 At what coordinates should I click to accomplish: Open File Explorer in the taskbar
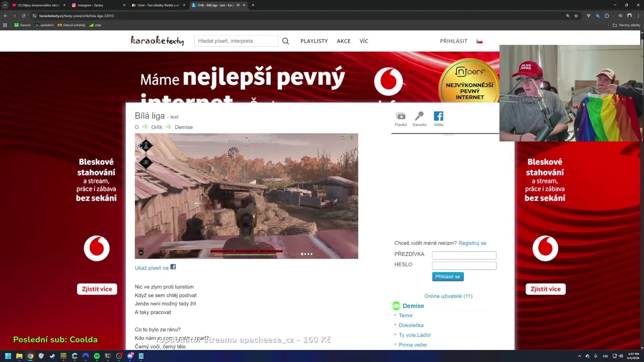(19, 356)
